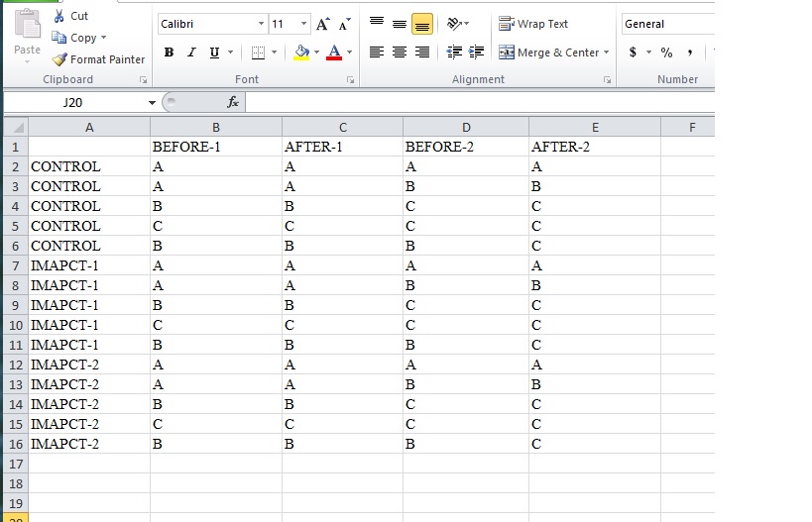Click the Cut scissors icon
Screen dimensions: 812x522
point(59,16)
